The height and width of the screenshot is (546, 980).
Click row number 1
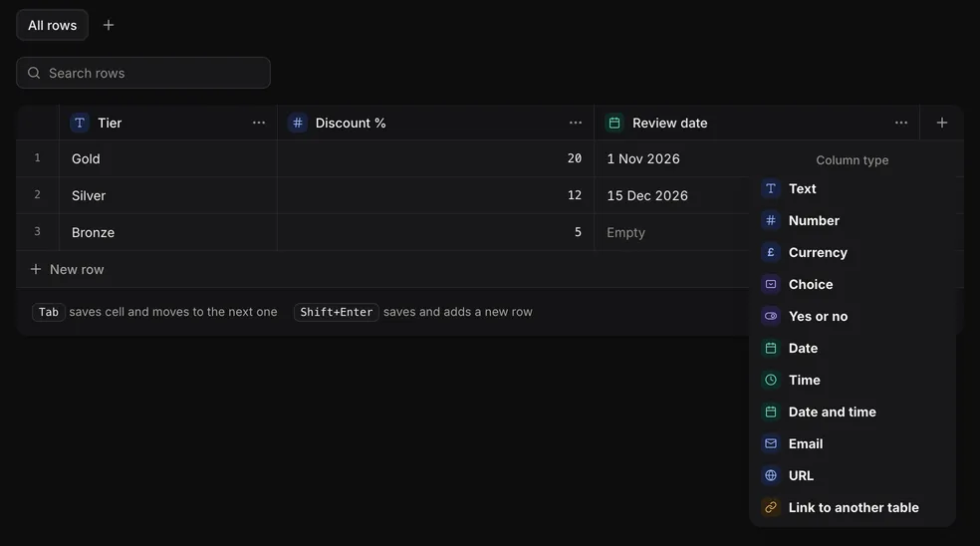point(38,157)
